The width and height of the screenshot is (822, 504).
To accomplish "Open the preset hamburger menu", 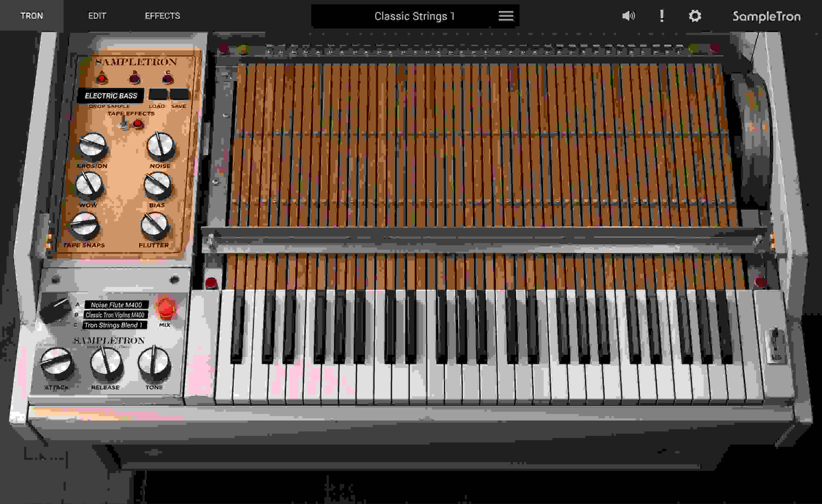I will [506, 16].
